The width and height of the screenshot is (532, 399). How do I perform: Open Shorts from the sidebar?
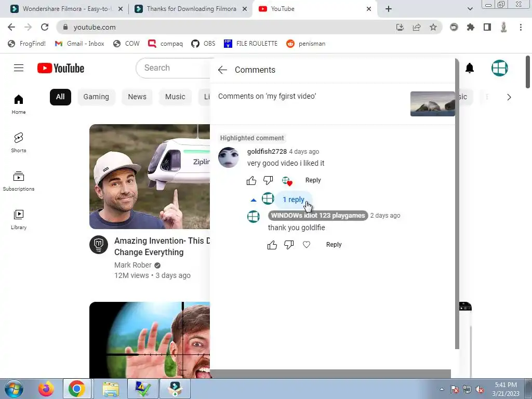[18, 142]
